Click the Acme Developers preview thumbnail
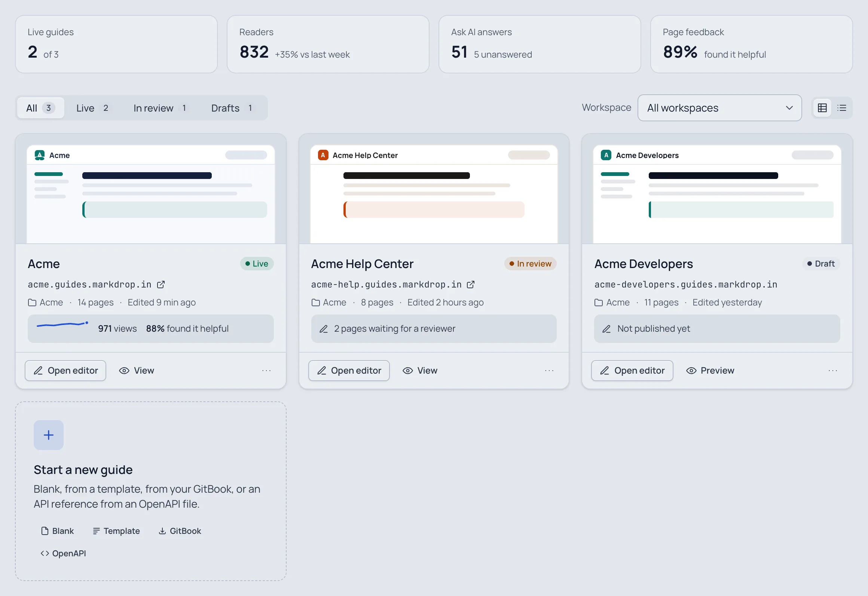Screen dimensions: 868x596 (717, 189)
